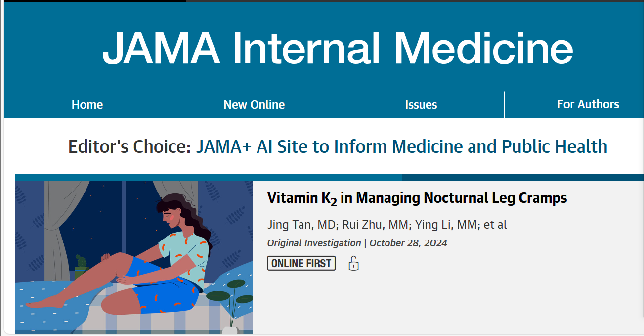Open the Home navigation tab
This screenshot has height=336, width=644.
coord(87,105)
